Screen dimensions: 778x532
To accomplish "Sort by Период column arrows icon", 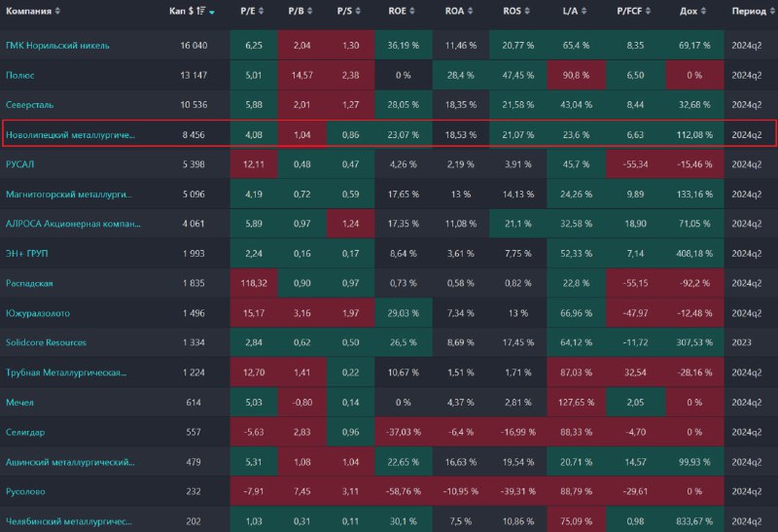I will (x=772, y=11).
